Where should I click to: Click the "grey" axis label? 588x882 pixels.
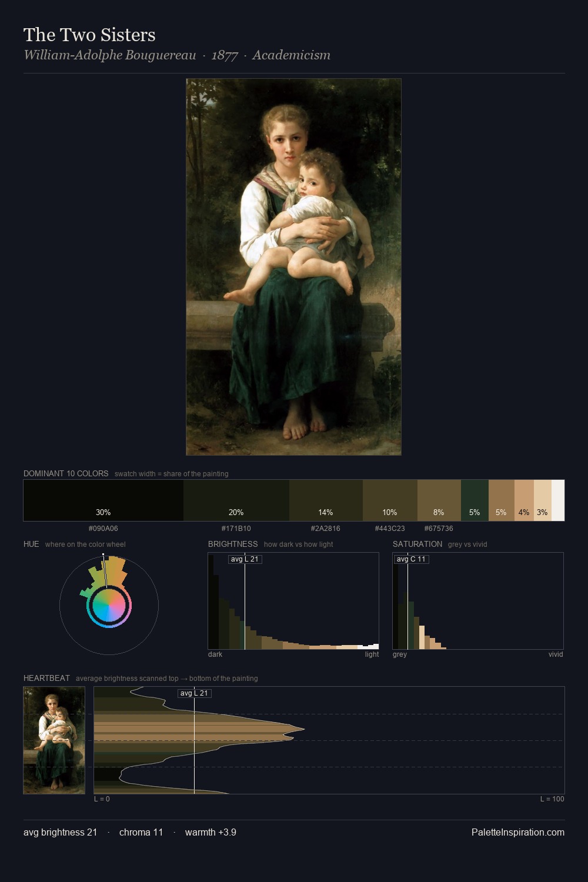(x=400, y=654)
